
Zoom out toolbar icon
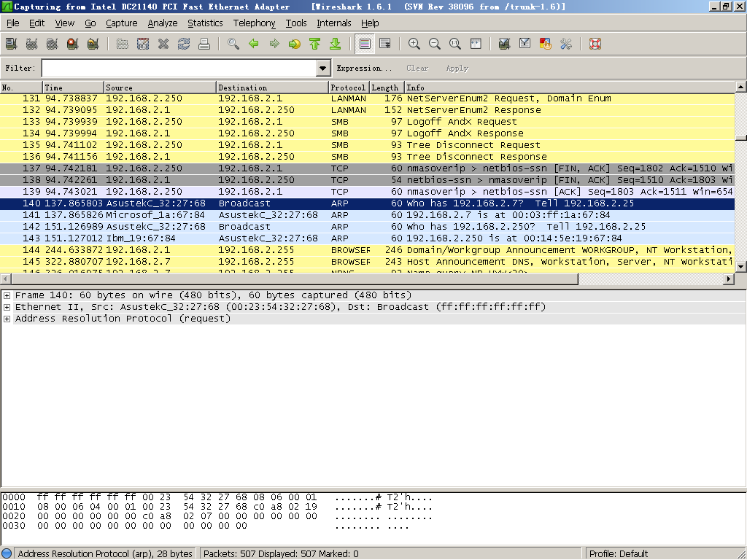pos(435,44)
